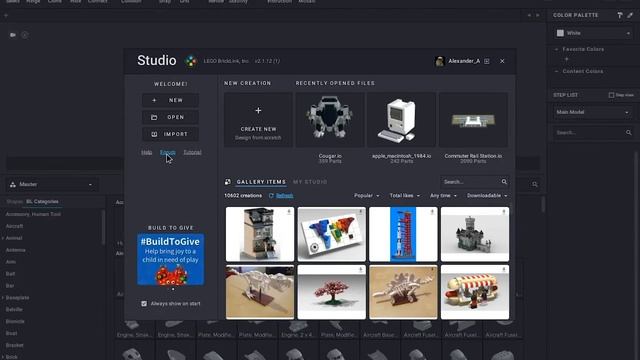Click the gallery search field
Image resolution: width=640 pixels, height=360 pixels.
click(x=470, y=182)
